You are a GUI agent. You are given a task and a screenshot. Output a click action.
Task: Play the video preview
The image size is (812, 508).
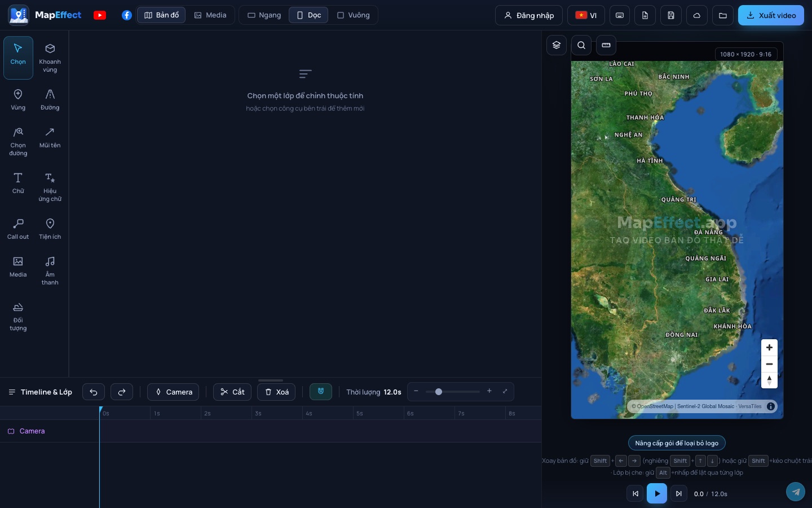(x=657, y=493)
